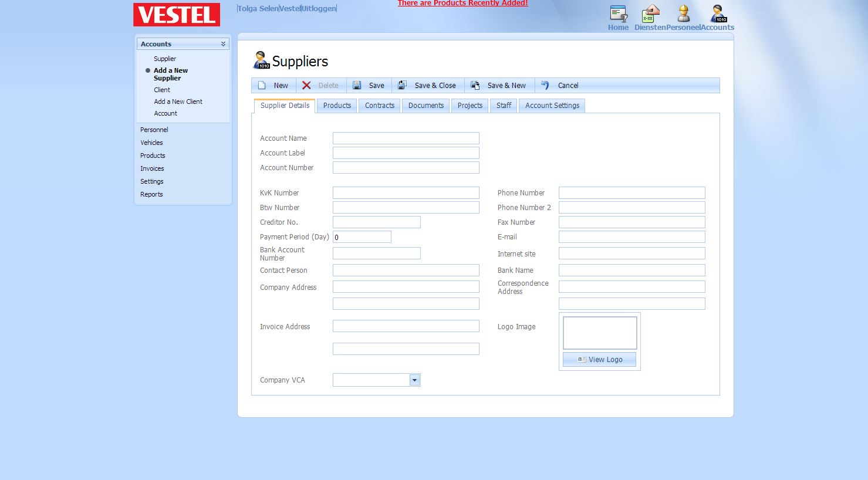The height and width of the screenshot is (480, 868).
Task: Click the Home icon in top navigation
Action: pos(618,14)
